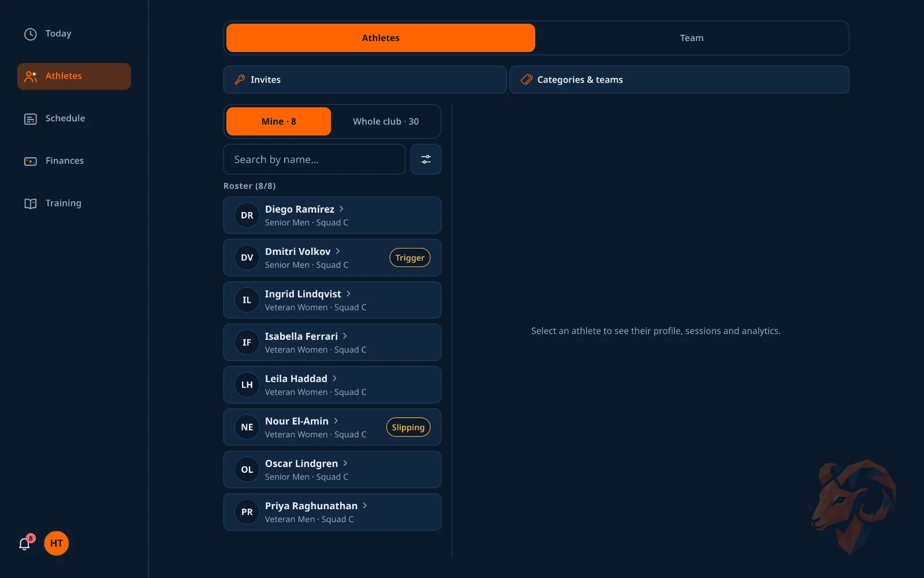Click the Schedule calendar icon
924x578 pixels.
(31, 119)
